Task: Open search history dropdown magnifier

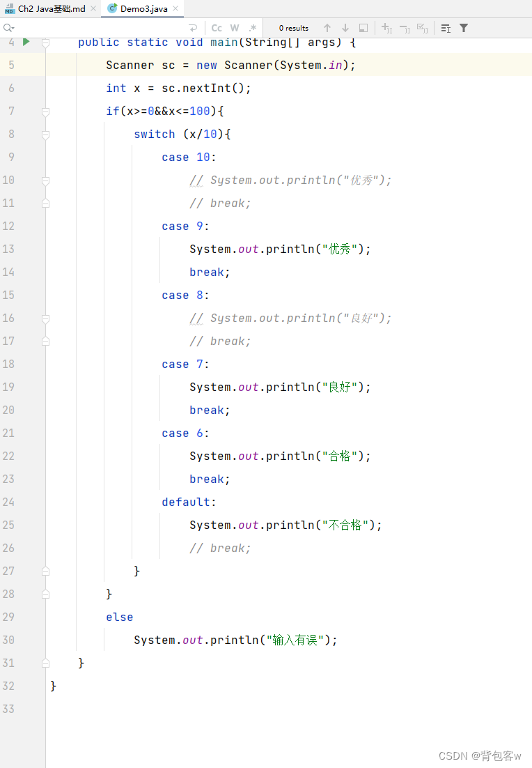Action: (x=8, y=28)
